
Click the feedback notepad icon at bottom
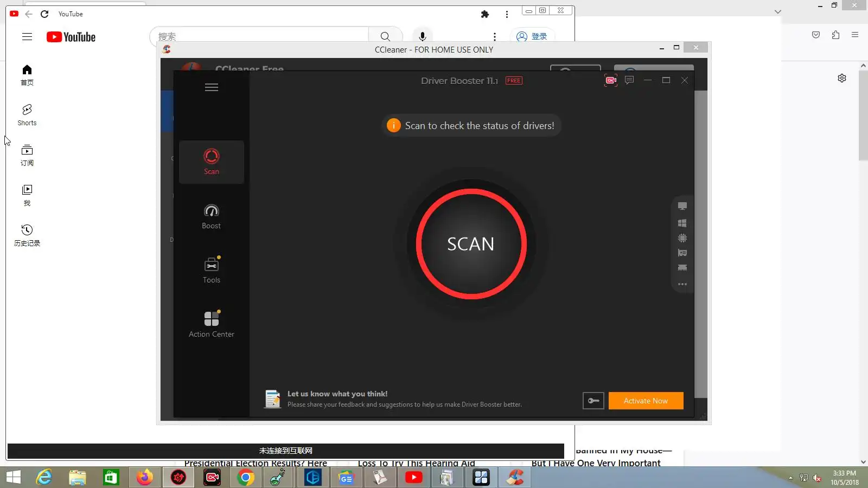tap(272, 399)
